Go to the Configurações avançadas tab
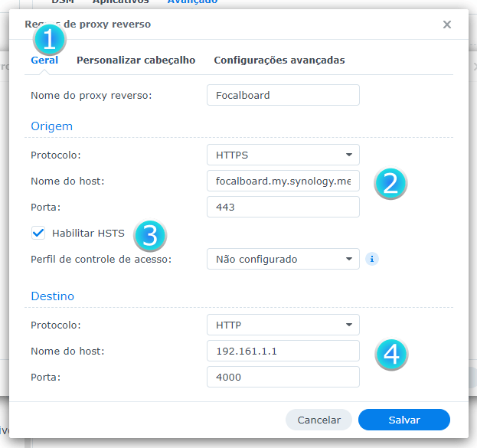Image resolution: width=477 pixels, height=448 pixels. (279, 60)
